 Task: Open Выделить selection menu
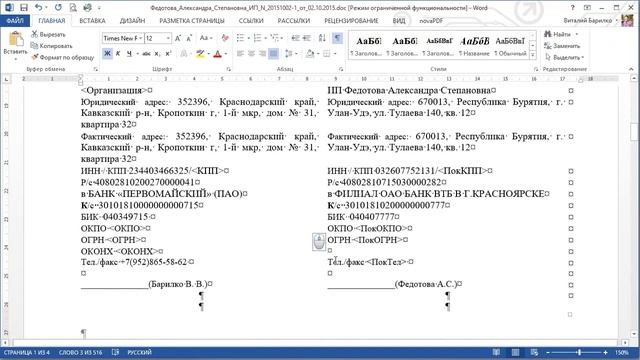pyautogui.click(x=565, y=57)
